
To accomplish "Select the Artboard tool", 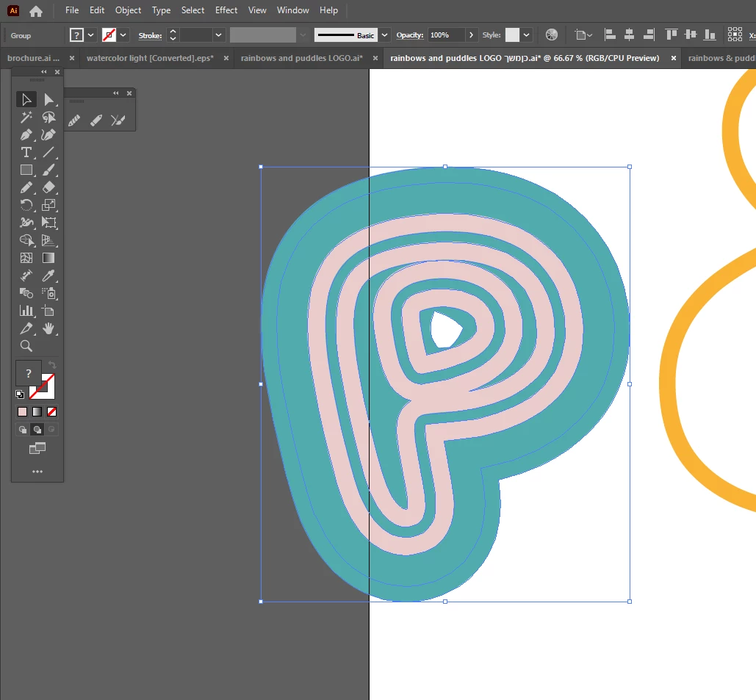I will tap(48, 311).
